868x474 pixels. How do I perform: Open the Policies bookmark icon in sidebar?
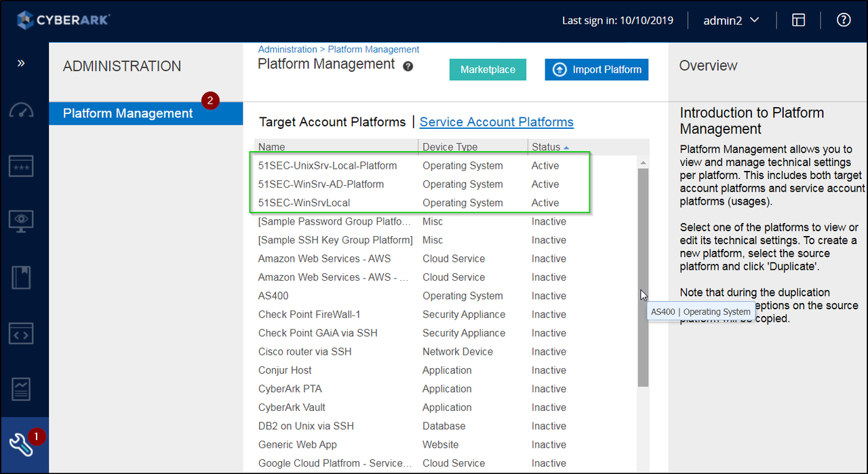[21, 277]
